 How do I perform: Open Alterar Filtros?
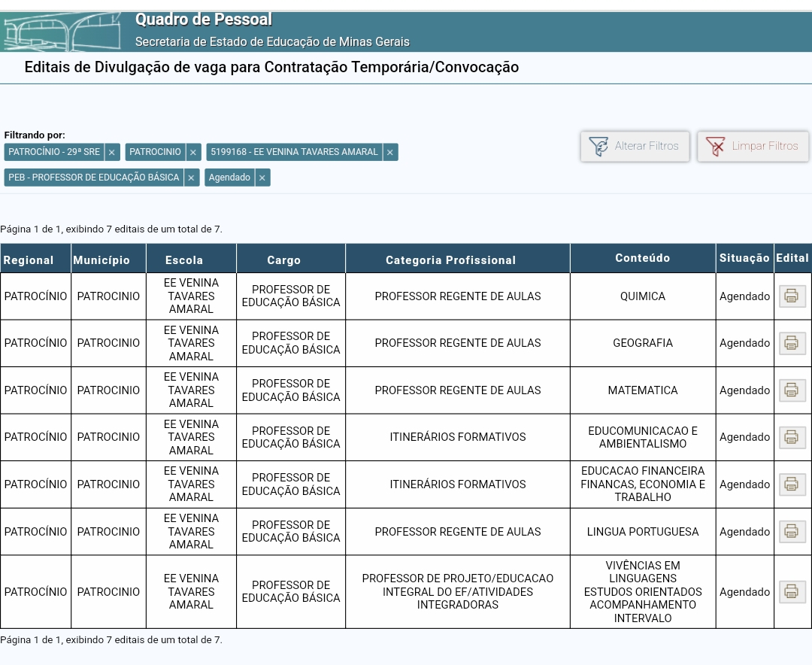coord(635,146)
